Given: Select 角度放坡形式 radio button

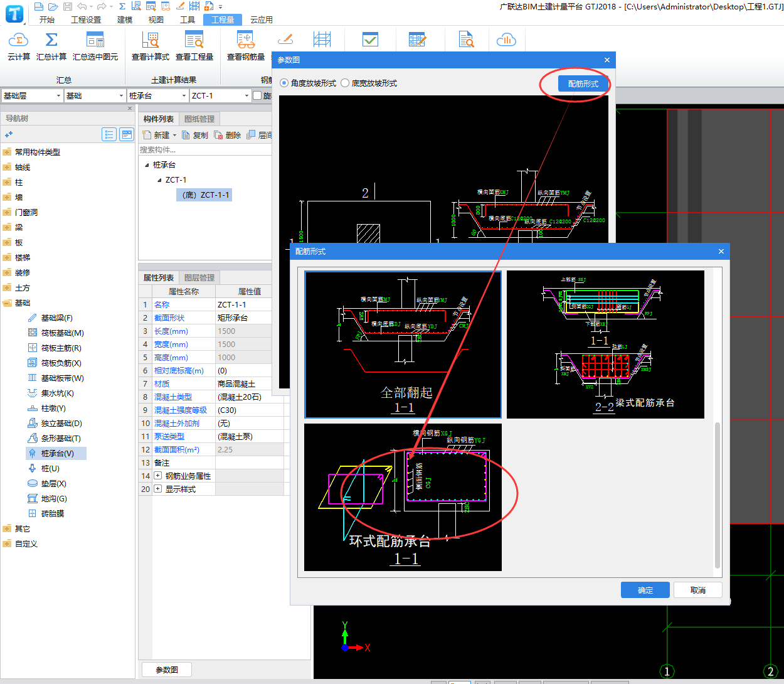Looking at the screenshot, I should (284, 83).
